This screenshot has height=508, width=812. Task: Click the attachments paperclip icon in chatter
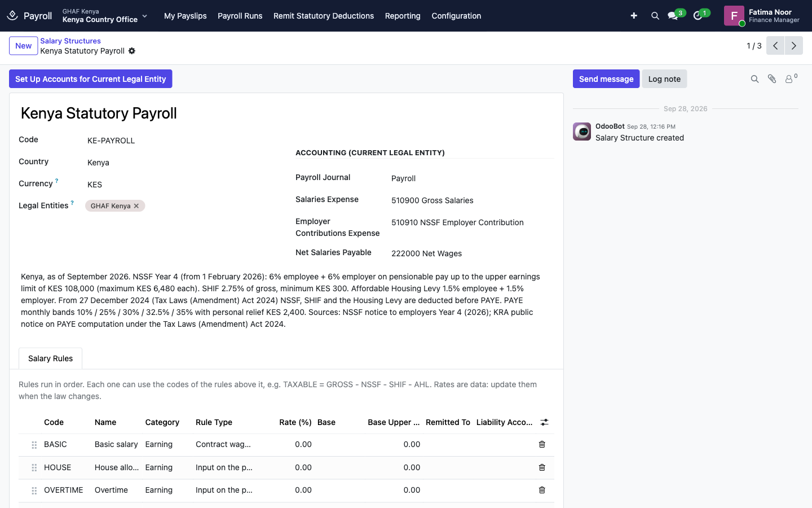click(x=772, y=79)
